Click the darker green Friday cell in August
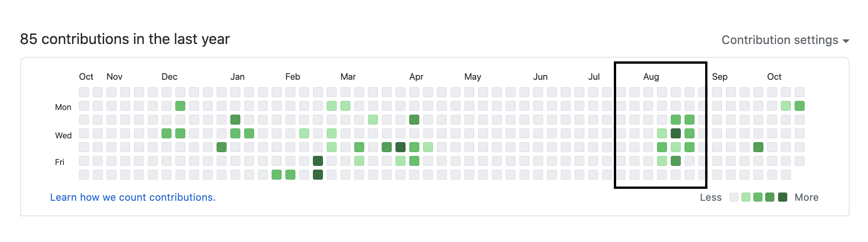The image size is (868, 242). point(676,161)
